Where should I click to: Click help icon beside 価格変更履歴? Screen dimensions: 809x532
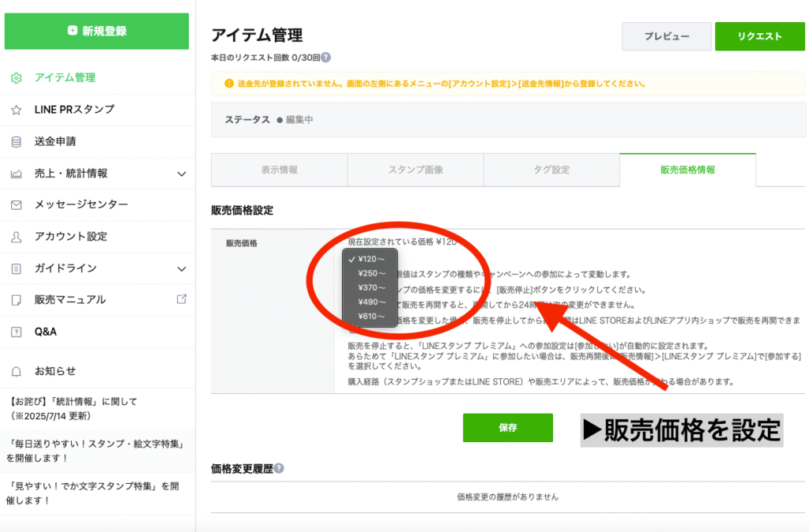click(x=279, y=468)
